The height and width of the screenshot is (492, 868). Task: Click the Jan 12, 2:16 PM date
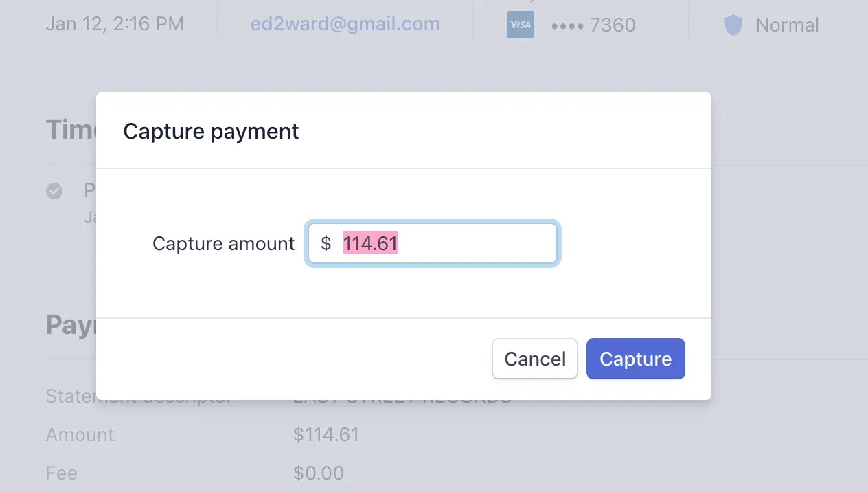[x=115, y=24]
